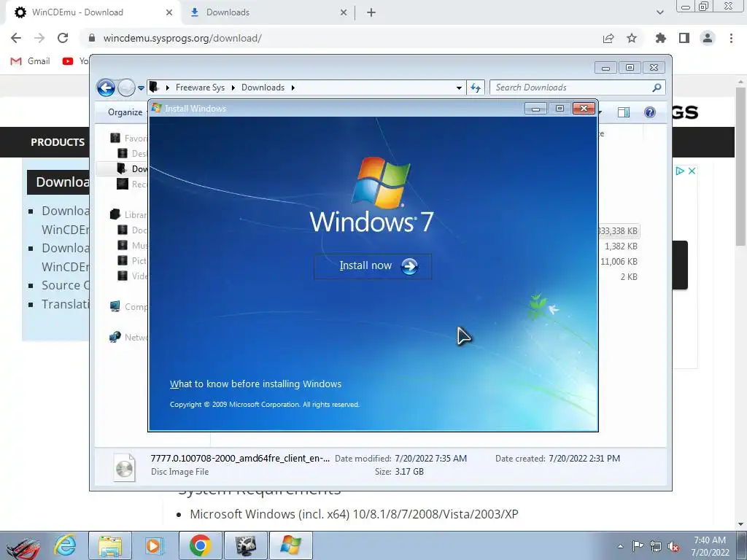Open Chrome profile avatar menu

[x=708, y=38]
